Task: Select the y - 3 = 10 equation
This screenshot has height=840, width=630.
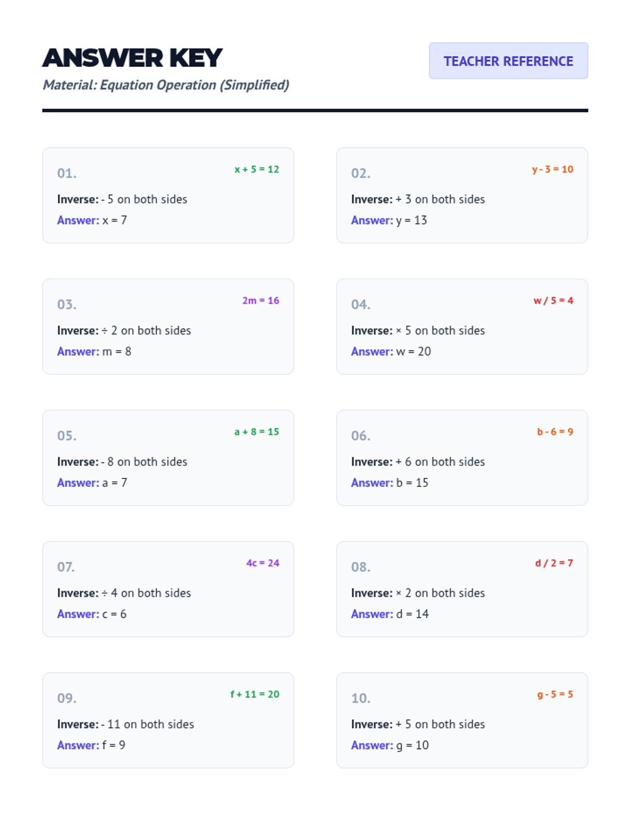Action: (x=552, y=169)
